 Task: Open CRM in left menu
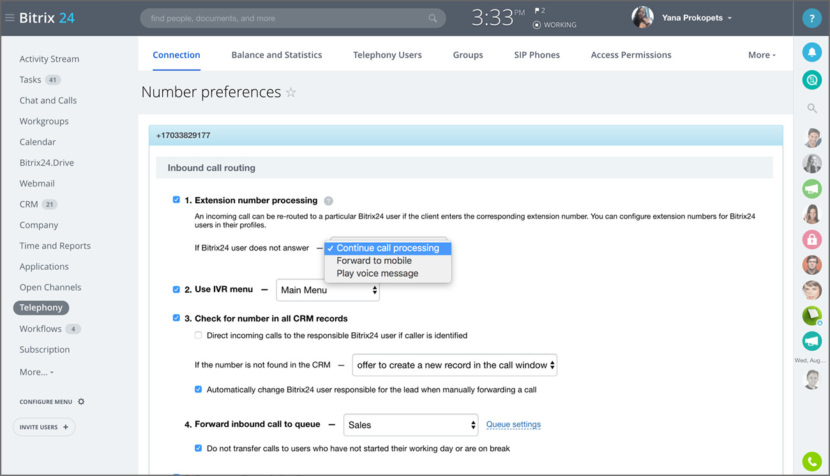pos(29,204)
